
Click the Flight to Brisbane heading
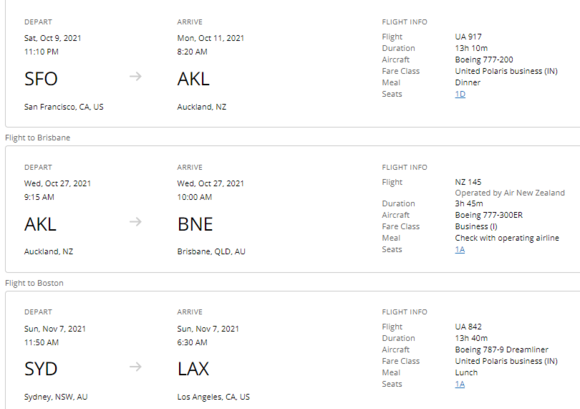click(x=37, y=138)
